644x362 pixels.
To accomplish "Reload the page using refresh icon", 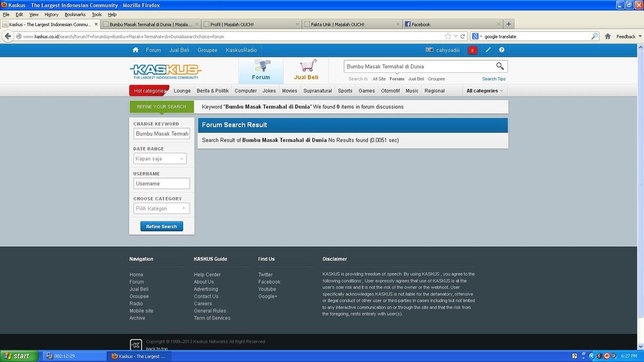I will click(463, 36).
